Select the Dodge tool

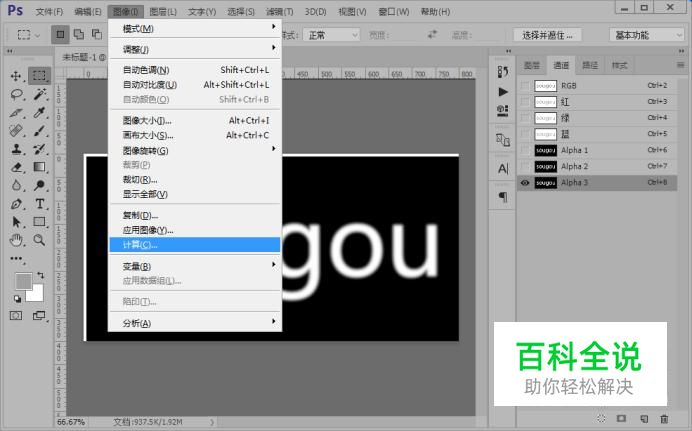click(x=39, y=185)
